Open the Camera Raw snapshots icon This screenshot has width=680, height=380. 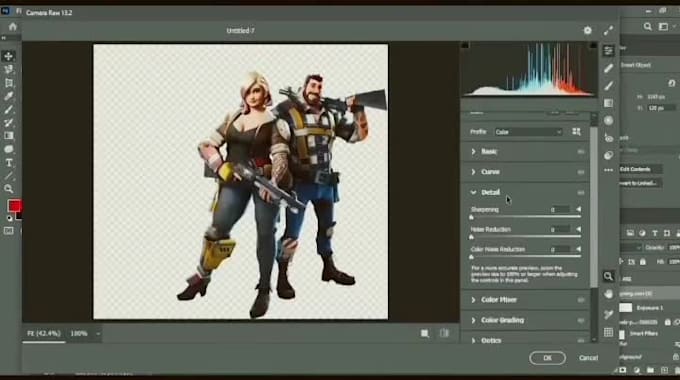pyautogui.click(x=608, y=155)
